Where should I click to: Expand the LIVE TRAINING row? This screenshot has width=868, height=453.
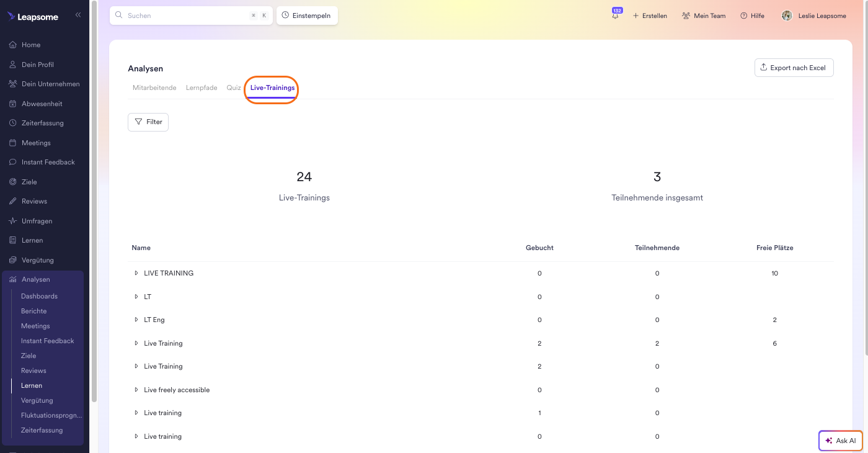click(x=136, y=273)
